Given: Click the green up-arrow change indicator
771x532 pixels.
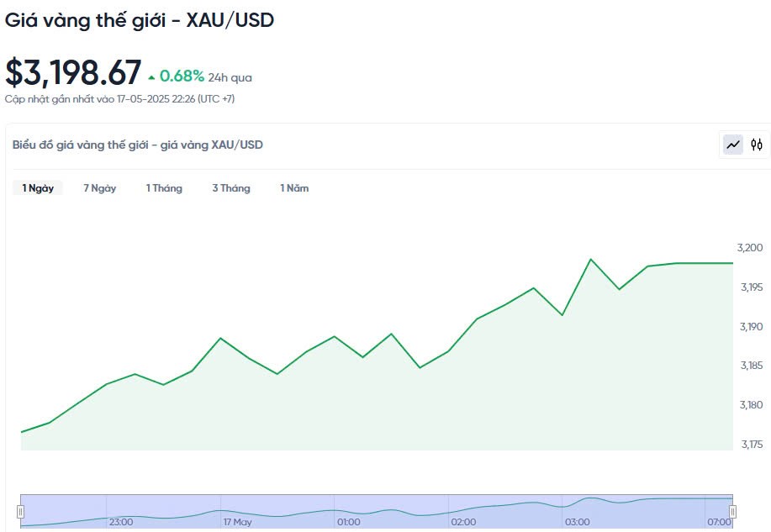Looking at the screenshot, I should pyautogui.click(x=151, y=77).
